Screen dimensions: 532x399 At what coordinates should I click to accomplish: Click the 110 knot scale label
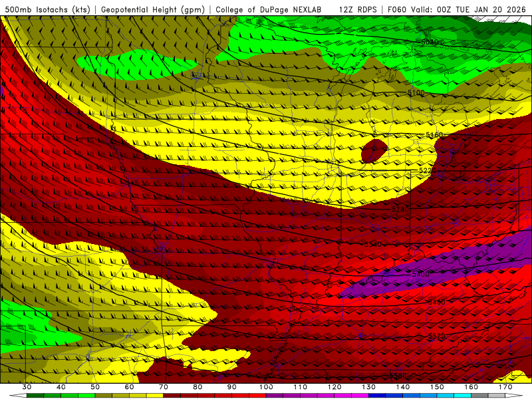(x=301, y=387)
